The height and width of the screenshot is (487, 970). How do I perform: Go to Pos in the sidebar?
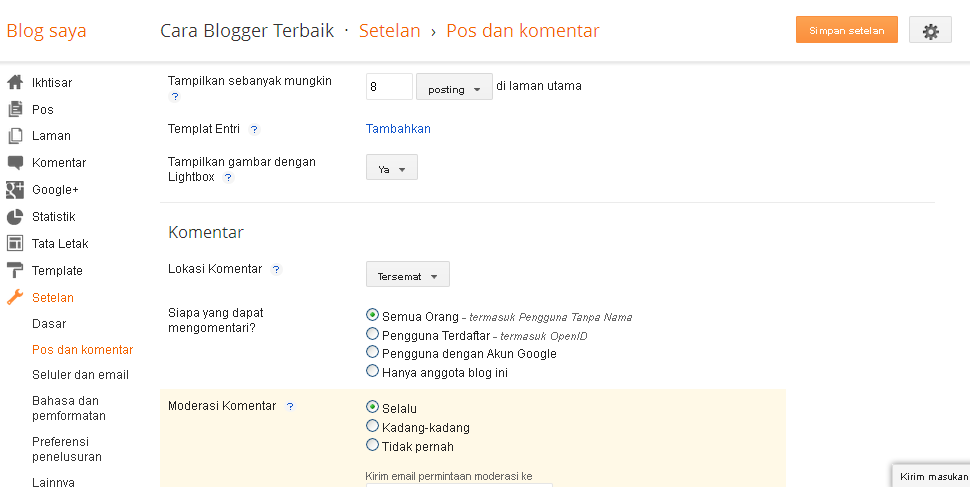point(43,110)
